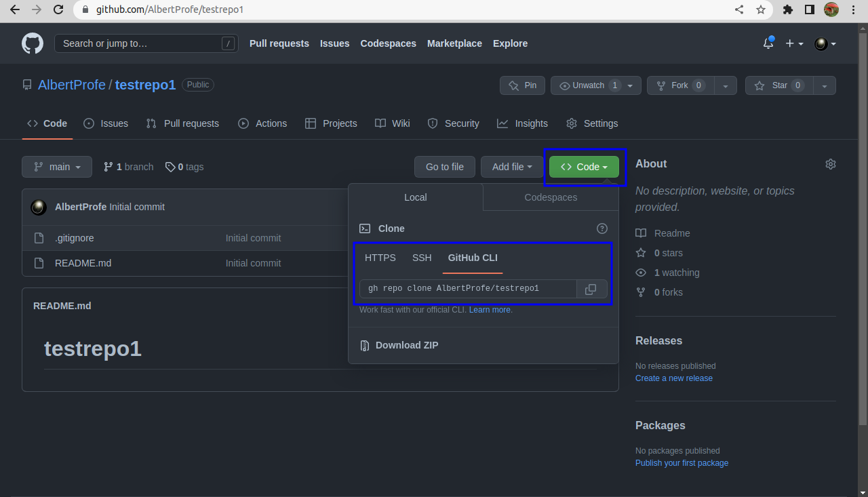Click Publish your first package link
The image size is (868, 497).
(682, 463)
